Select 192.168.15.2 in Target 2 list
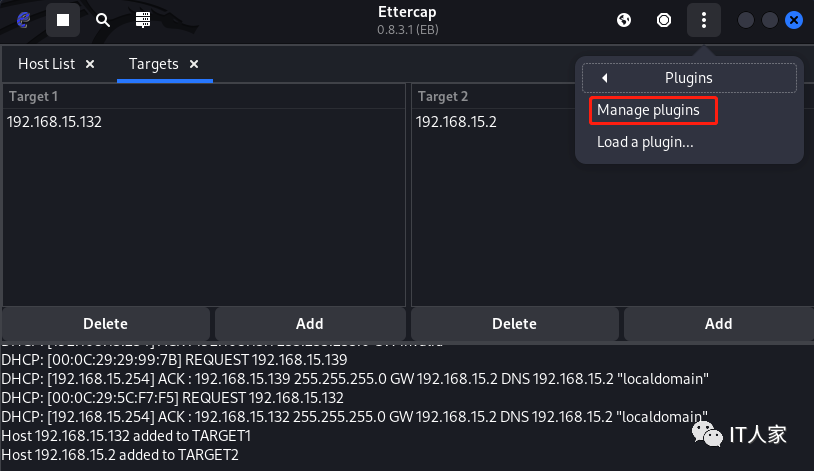 pyautogui.click(x=456, y=122)
